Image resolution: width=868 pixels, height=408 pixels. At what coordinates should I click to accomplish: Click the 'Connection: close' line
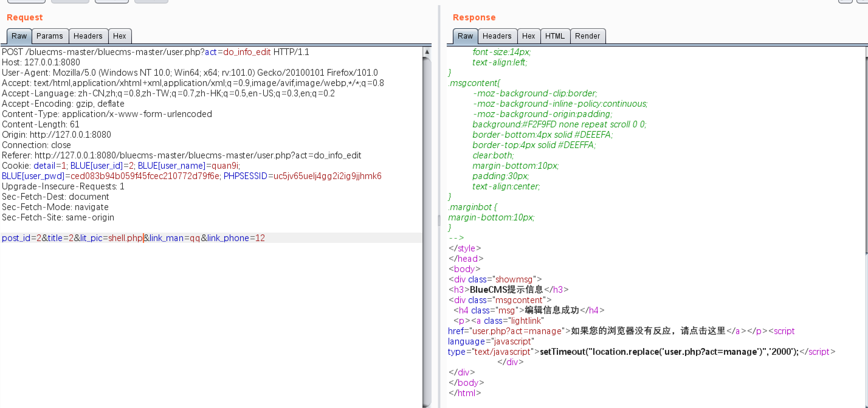36,145
